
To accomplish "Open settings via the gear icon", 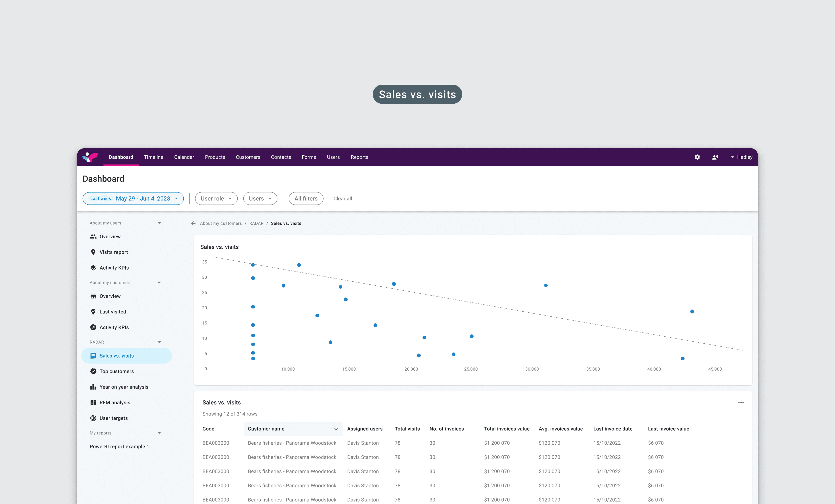I will coord(697,157).
